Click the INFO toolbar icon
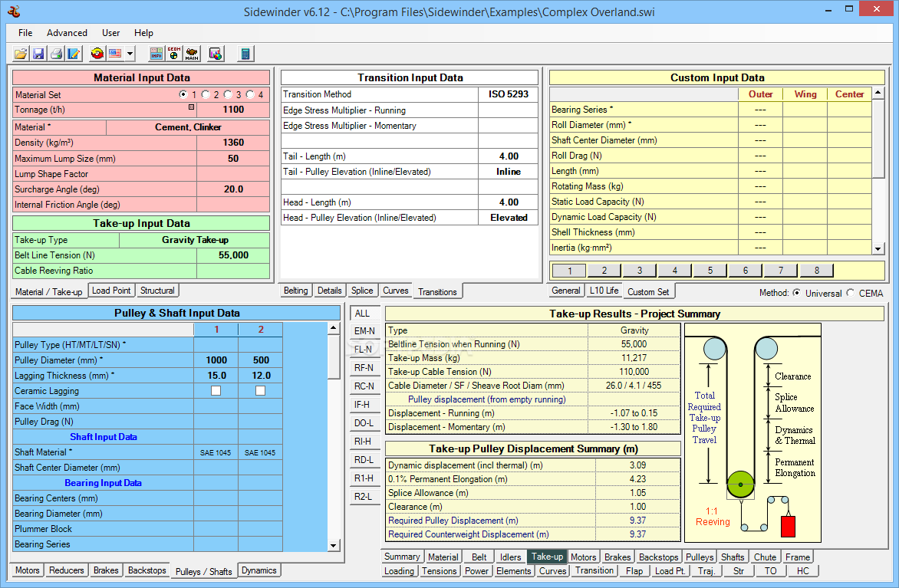 click(156, 54)
